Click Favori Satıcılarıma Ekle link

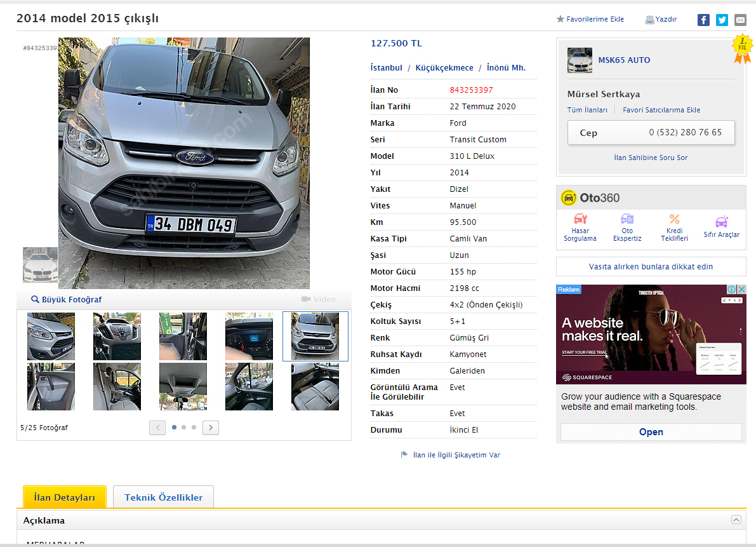tap(661, 110)
